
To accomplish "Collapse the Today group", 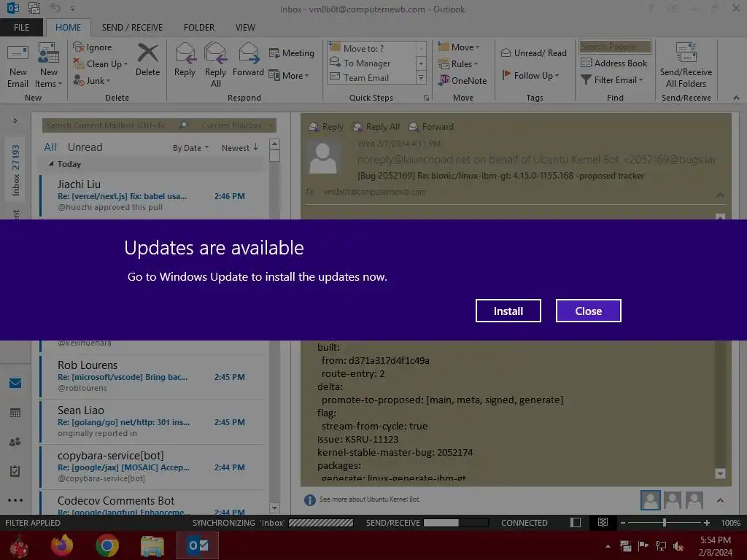I will coord(51,163).
